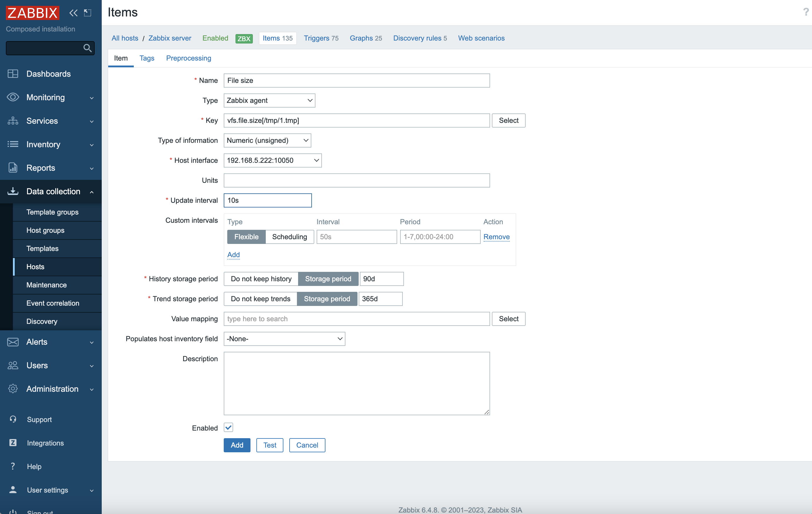Click the blue Add button
Image resolution: width=812 pixels, height=514 pixels.
[237, 445]
